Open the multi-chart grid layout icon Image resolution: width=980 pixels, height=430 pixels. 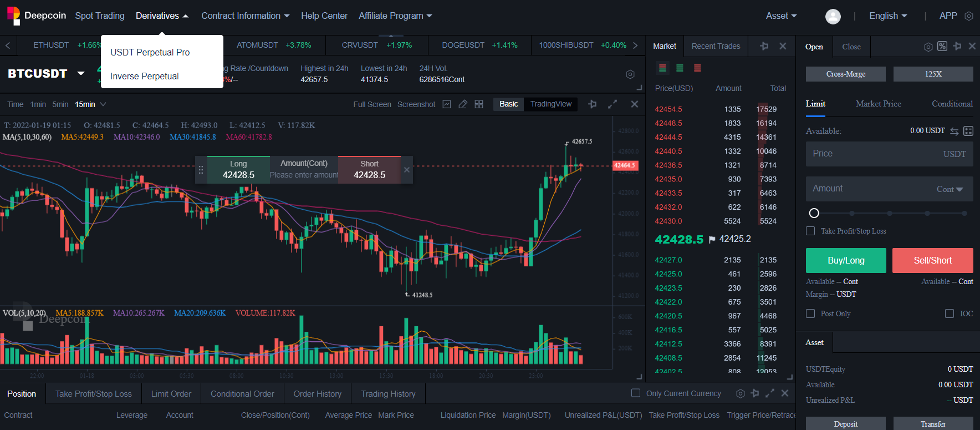[x=479, y=104]
